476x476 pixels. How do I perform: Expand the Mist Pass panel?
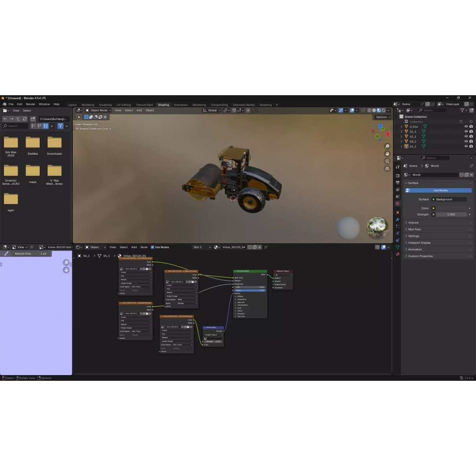click(439, 230)
